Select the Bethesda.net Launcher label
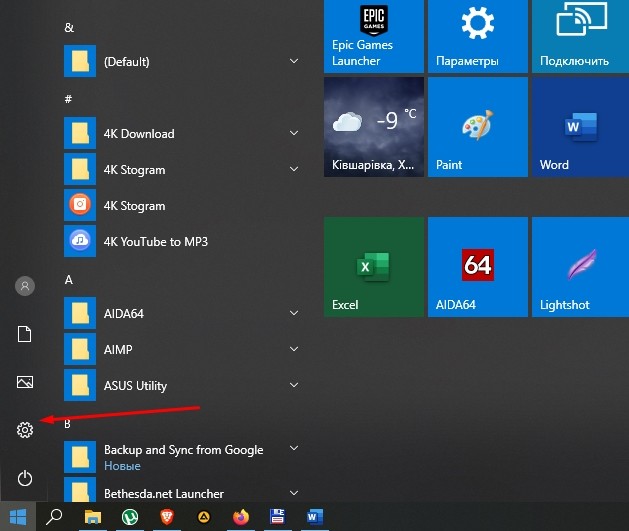The height and width of the screenshot is (531, 629). pos(164,494)
